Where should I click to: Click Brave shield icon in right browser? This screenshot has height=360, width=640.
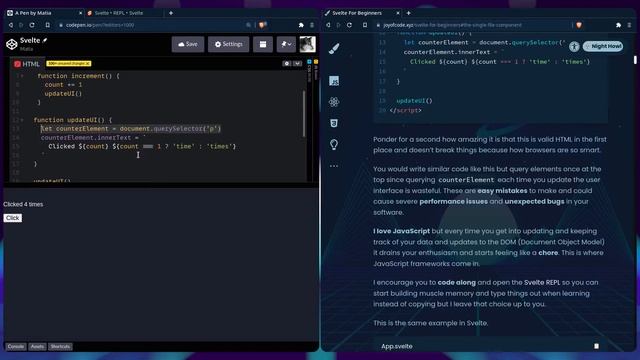pos(579,25)
